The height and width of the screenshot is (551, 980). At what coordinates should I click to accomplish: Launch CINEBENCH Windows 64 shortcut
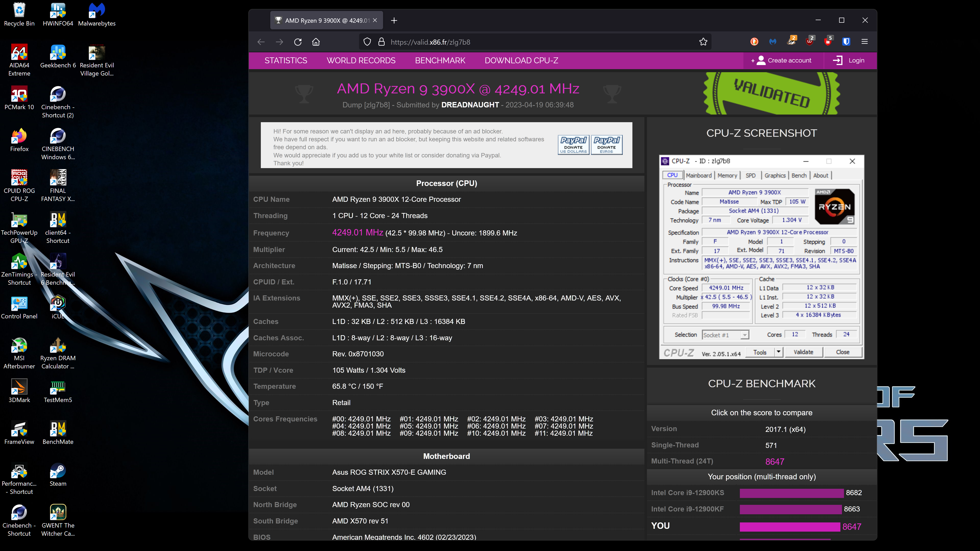coord(58,144)
